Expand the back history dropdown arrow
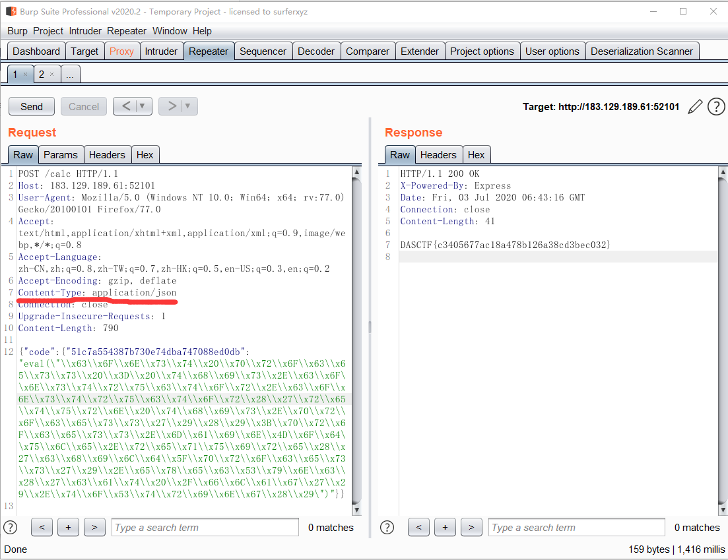This screenshot has width=728, height=560. pyautogui.click(x=142, y=106)
